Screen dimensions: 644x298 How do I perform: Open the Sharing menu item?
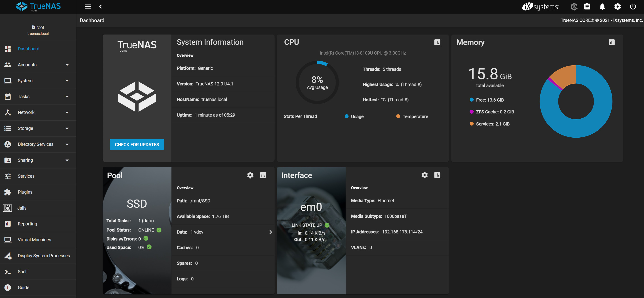[x=38, y=160]
